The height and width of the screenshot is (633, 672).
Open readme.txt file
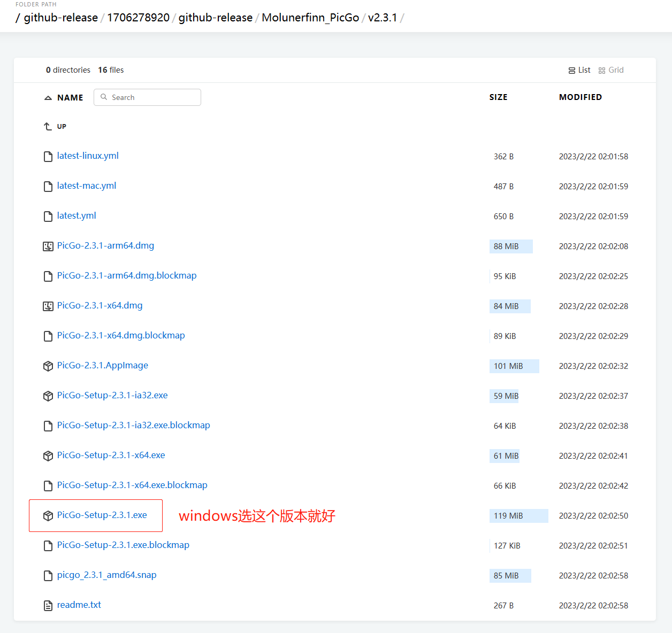tap(79, 605)
